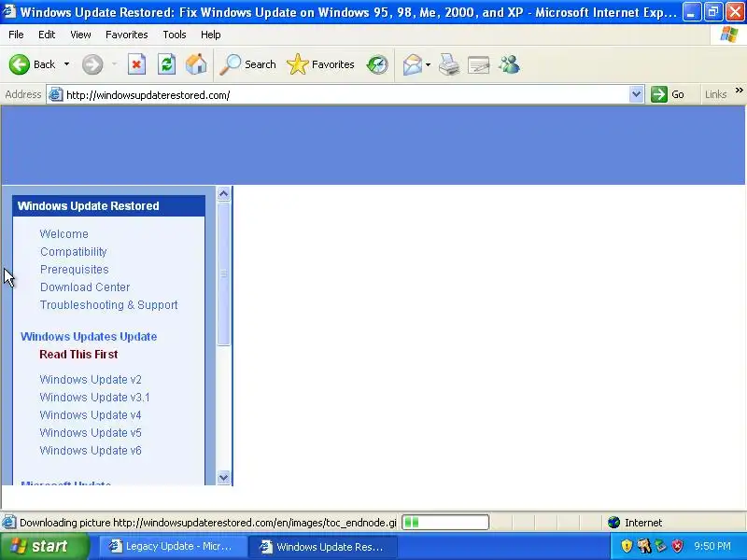This screenshot has height=560, width=747.
Task: Click the Internet zone globe icon
Action: click(614, 523)
